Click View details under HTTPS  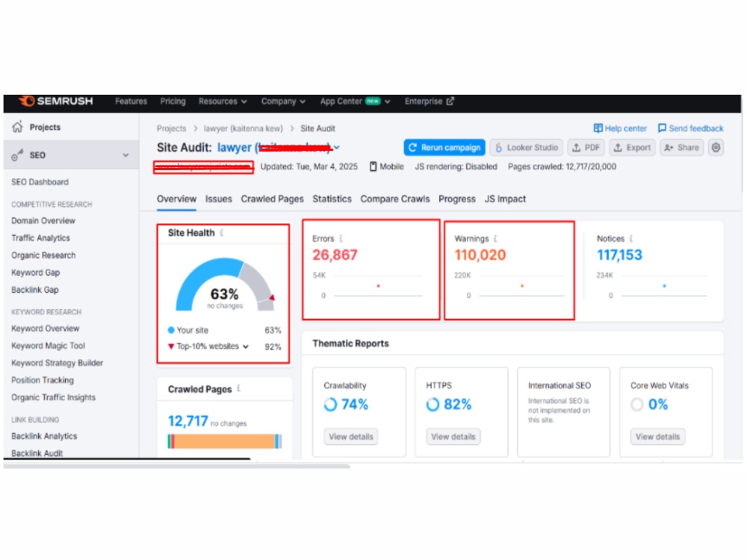click(x=453, y=437)
